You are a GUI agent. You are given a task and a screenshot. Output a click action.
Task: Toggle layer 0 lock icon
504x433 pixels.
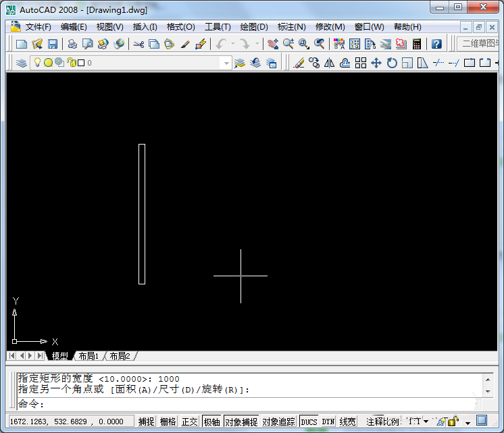(71, 62)
